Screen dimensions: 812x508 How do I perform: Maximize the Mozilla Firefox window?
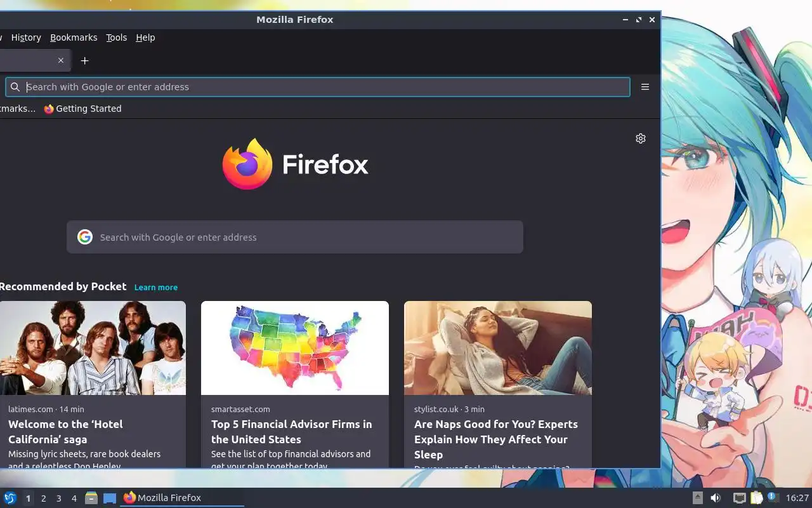click(x=639, y=20)
